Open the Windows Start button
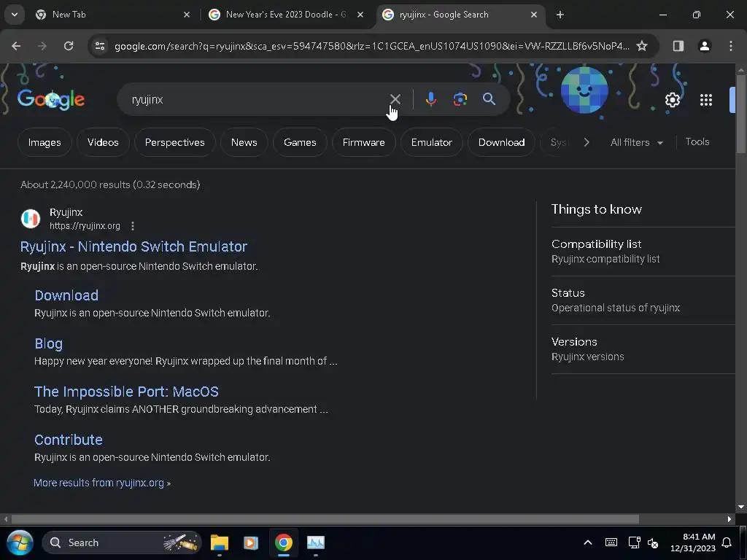The height and width of the screenshot is (560, 747). point(20,542)
